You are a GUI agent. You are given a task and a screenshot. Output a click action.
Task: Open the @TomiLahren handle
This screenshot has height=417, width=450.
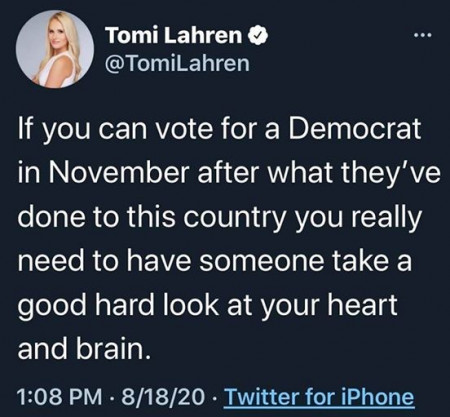coord(177,63)
